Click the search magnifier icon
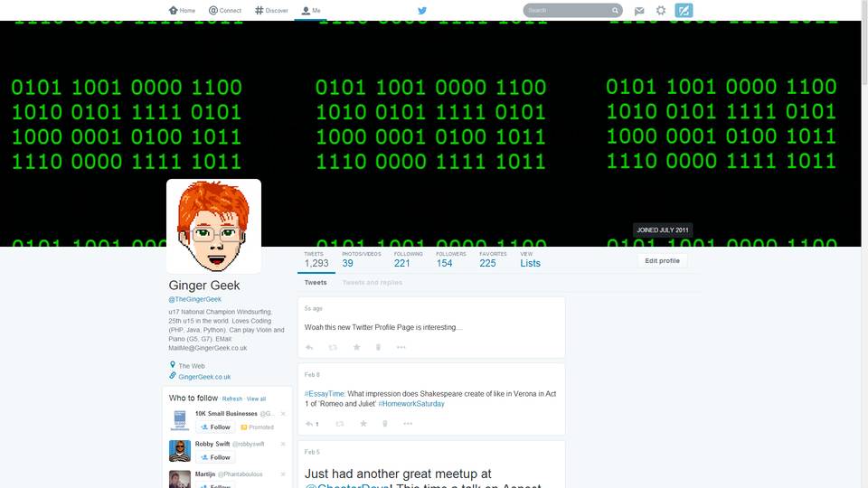This screenshot has width=868, height=488. coord(615,11)
